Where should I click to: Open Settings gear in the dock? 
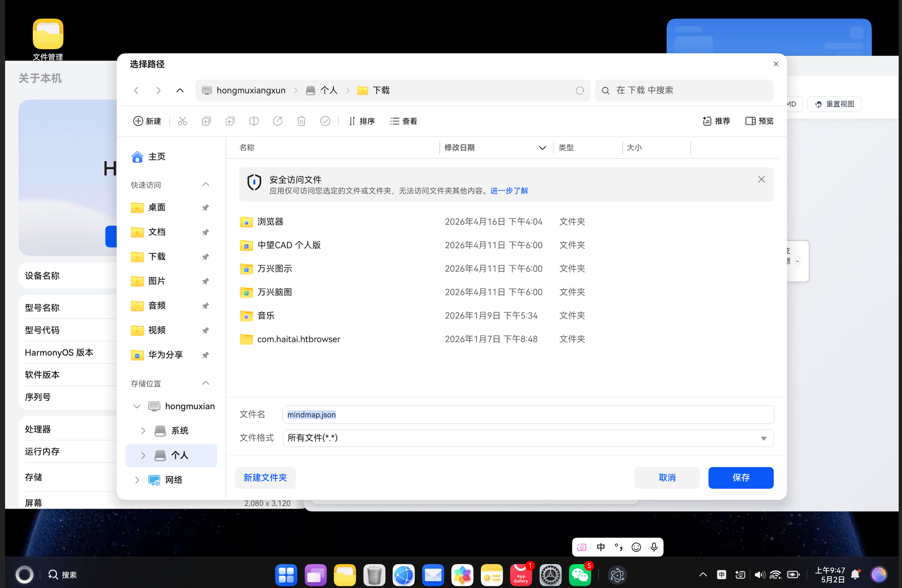pos(550,575)
